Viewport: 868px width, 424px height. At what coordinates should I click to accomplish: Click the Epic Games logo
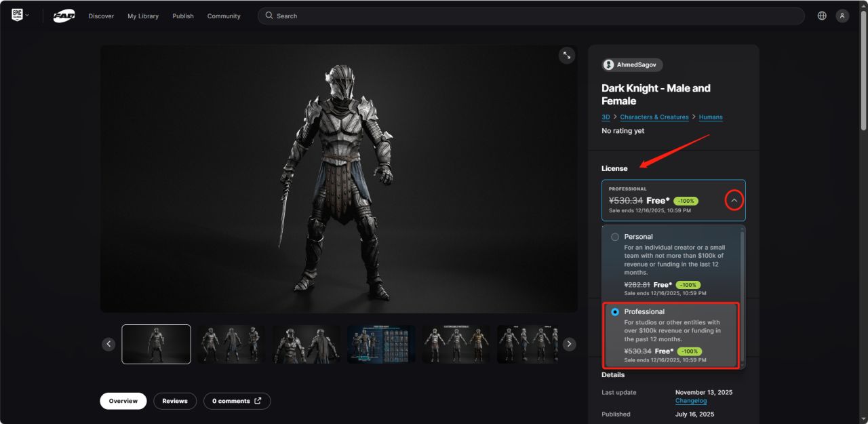pos(17,15)
